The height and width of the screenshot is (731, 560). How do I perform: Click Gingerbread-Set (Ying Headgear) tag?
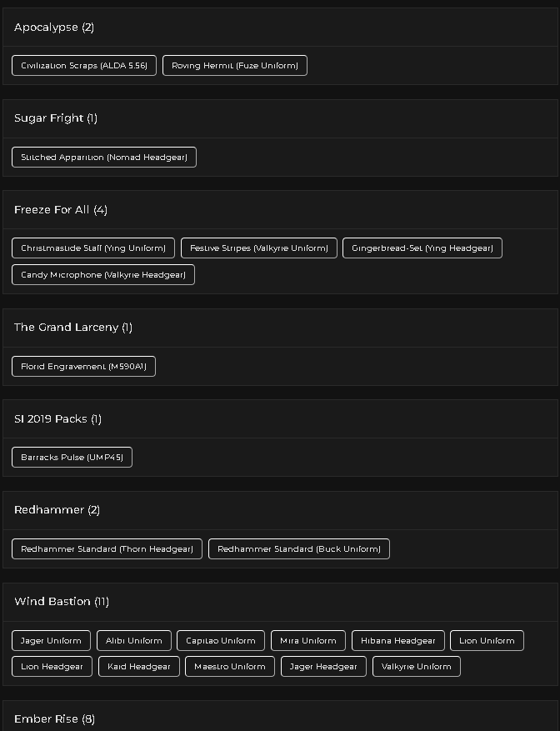click(x=422, y=248)
